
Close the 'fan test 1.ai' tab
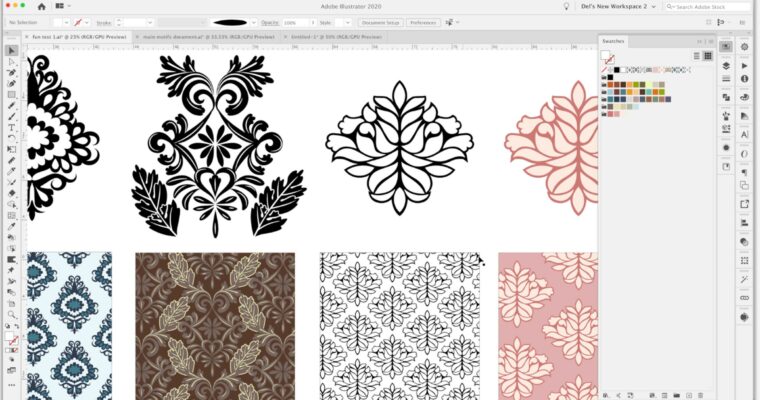pyautogui.click(x=27, y=37)
